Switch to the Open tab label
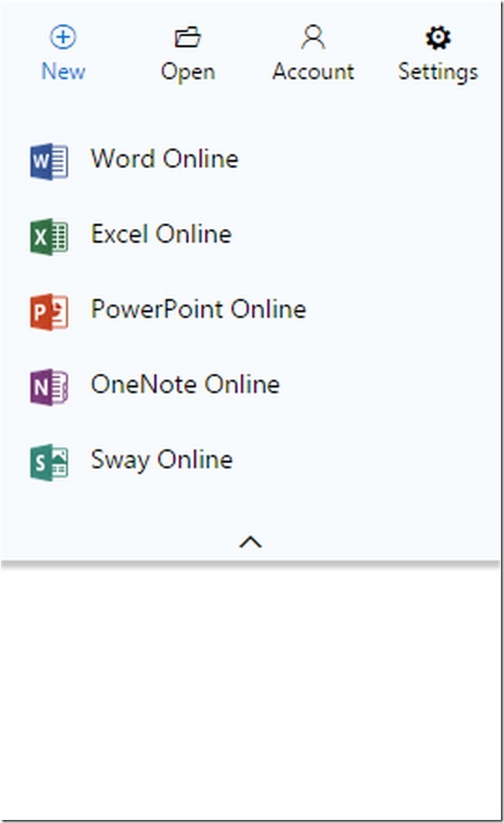Image resolution: width=504 pixels, height=823 pixels. coord(188,72)
